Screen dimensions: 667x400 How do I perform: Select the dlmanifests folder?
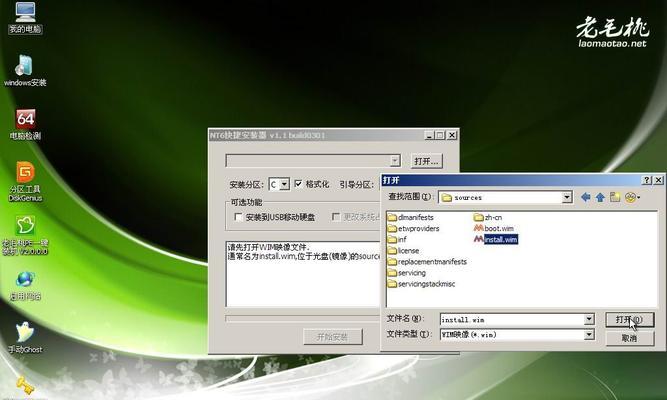click(x=416, y=217)
